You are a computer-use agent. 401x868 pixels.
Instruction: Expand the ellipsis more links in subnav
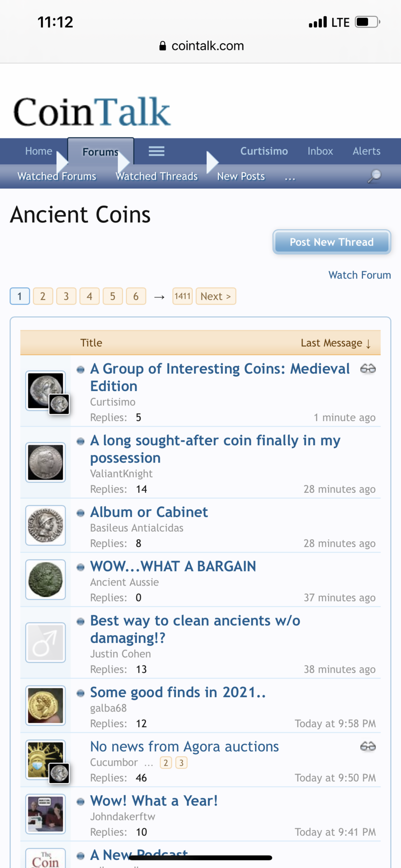pyautogui.click(x=290, y=177)
